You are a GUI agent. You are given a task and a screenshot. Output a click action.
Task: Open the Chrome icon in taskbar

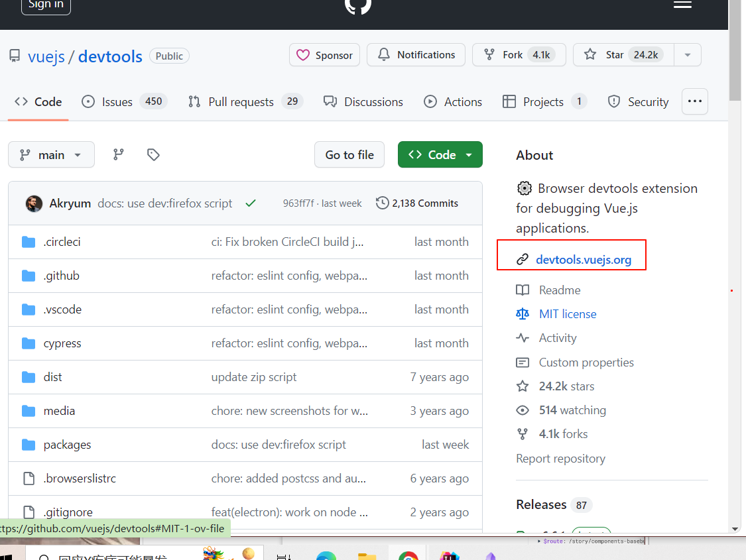tap(408, 555)
